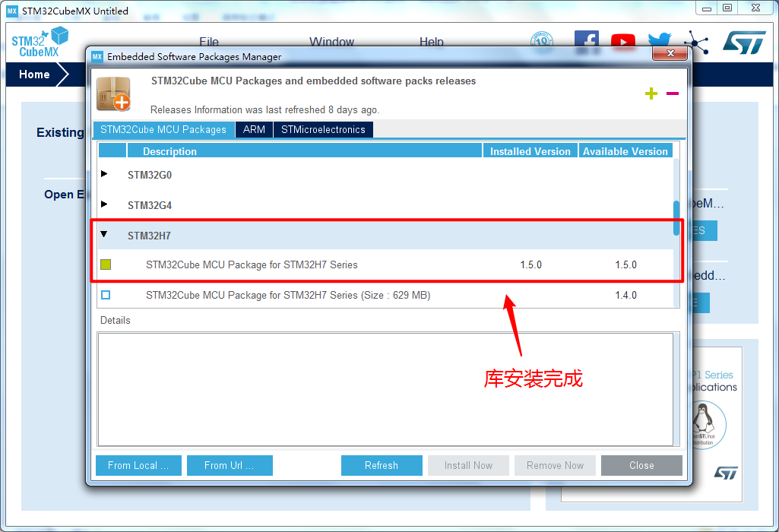Collapse the STM32H7 tree node
The width and height of the screenshot is (779, 532).
104,235
